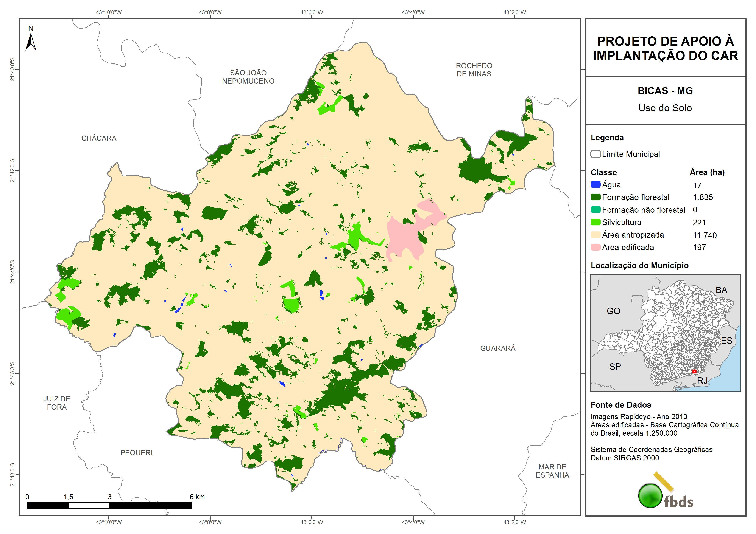The width and height of the screenshot is (756, 534).
Task: Click the dark green Formação florestal swatch
Action: tap(595, 197)
